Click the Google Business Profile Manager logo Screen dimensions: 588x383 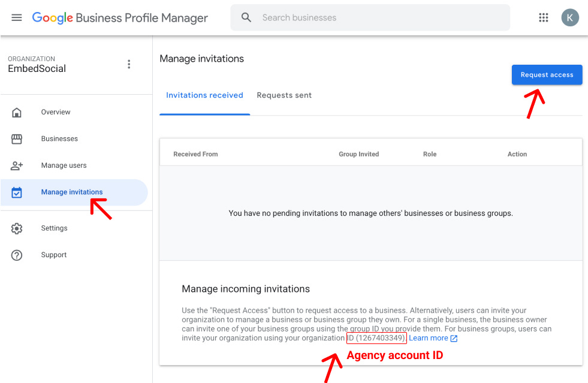pyautogui.click(x=120, y=17)
